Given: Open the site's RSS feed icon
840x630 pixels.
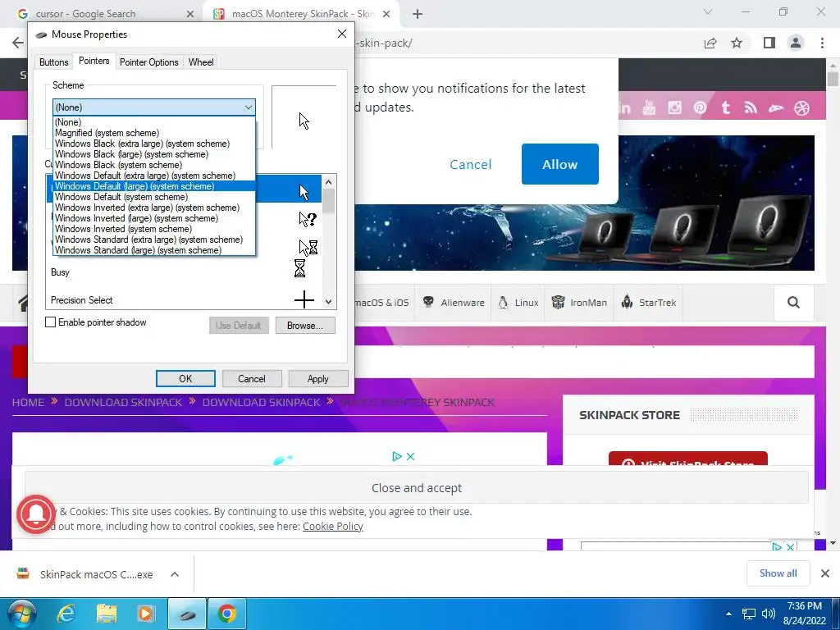Looking at the screenshot, I should (751, 107).
